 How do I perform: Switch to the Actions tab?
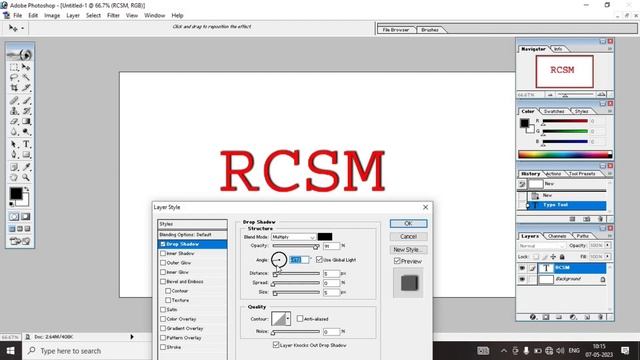click(x=553, y=174)
